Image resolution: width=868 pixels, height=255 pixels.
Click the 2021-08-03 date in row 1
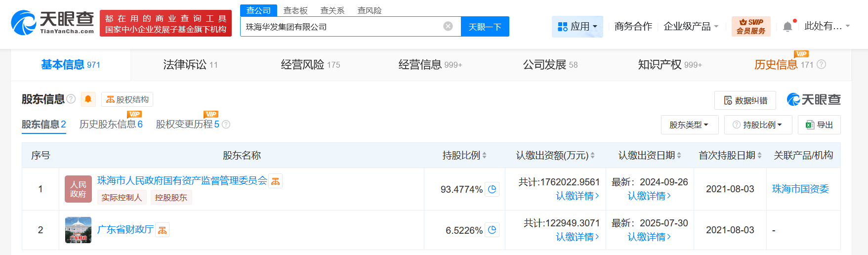(730, 189)
